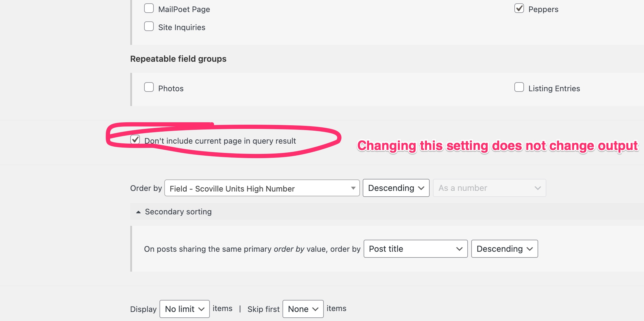Screen dimensions: 644x321
Task: Toggle Don't include current page checkbox
Action: click(x=135, y=139)
